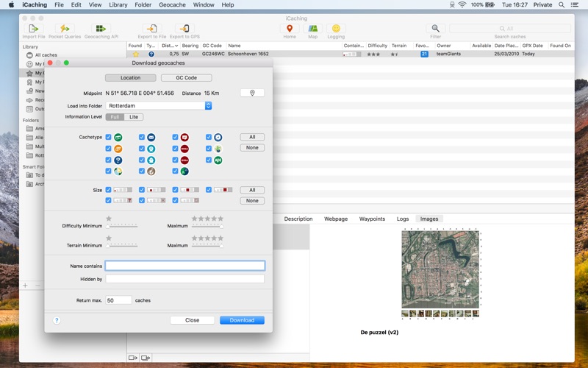The image size is (588, 368).
Task: Click the map pin midpoint button
Action: pos(252,93)
